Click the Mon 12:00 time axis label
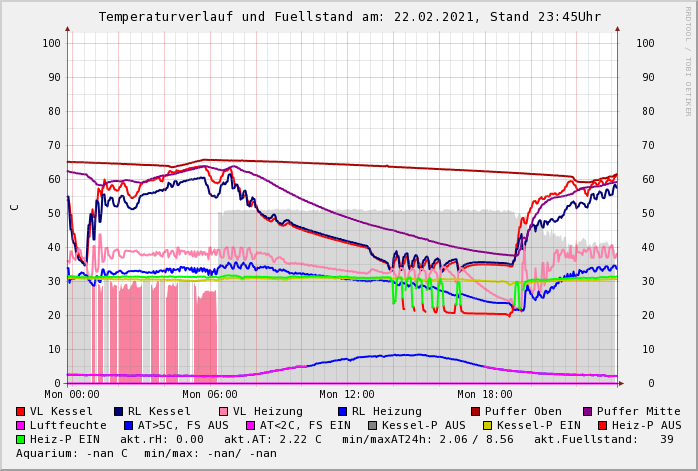Viewport: 698px width, 471px height. 347,395
